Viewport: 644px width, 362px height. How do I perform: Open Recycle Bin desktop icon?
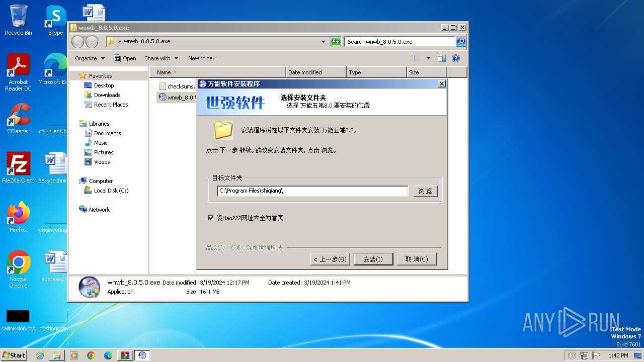[x=18, y=20]
